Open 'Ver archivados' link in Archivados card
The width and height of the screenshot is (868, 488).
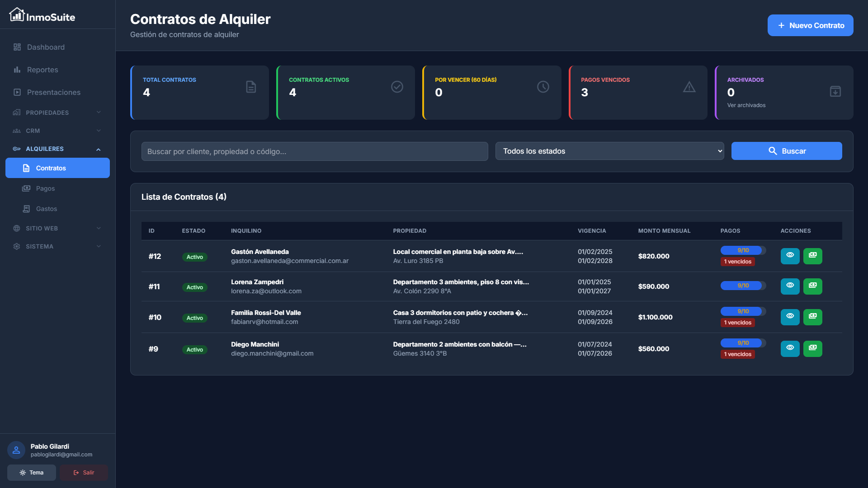tap(746, 105)
